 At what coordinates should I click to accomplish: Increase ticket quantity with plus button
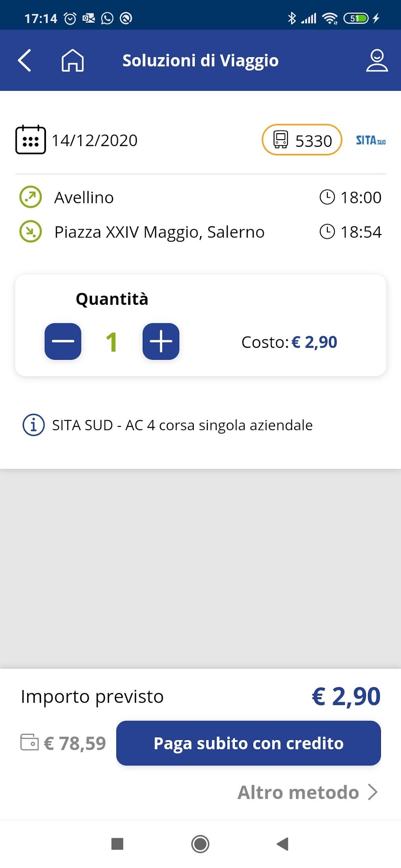(x=161, y=341)
